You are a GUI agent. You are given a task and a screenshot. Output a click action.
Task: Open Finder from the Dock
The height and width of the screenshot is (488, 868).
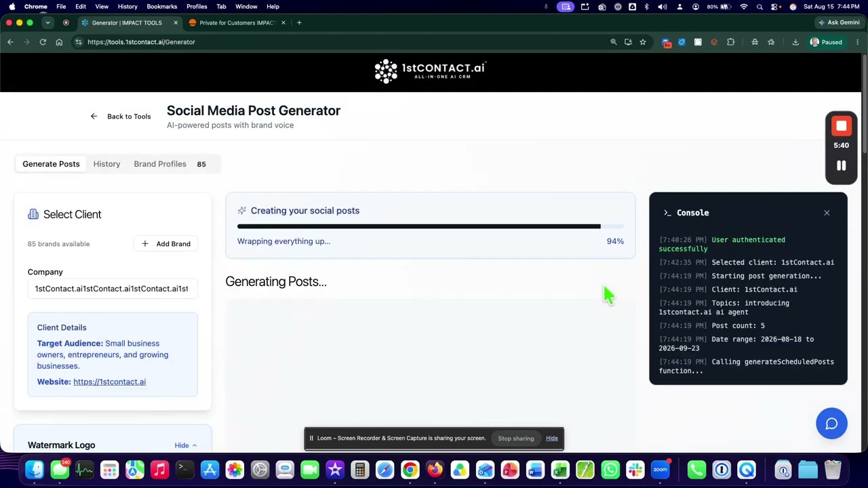click(35, 470)
